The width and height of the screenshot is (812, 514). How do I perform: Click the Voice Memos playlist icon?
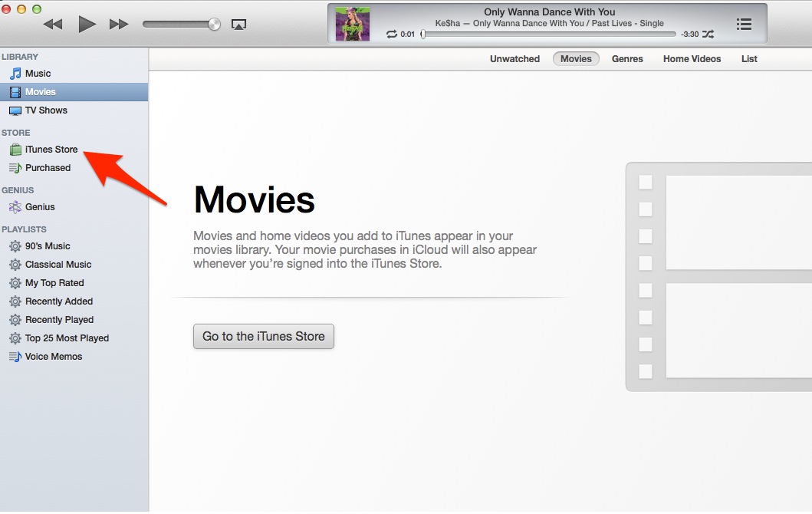[x=15, y=357]
